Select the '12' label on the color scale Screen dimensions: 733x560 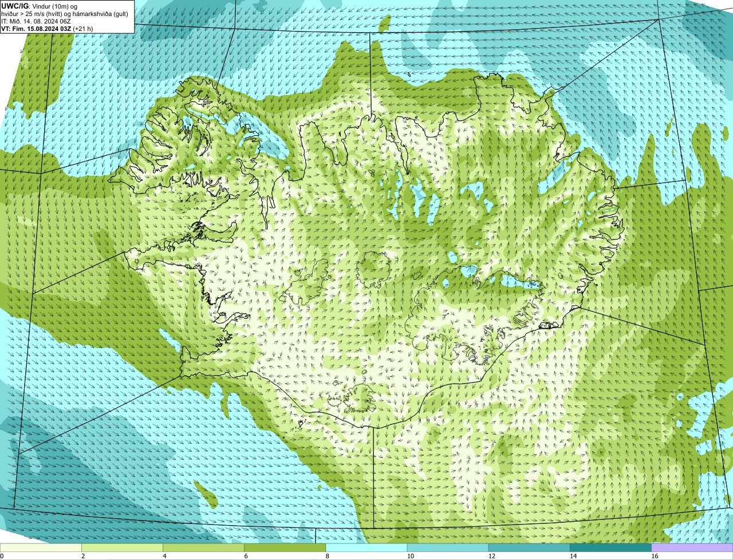click(x=492, y=556)
